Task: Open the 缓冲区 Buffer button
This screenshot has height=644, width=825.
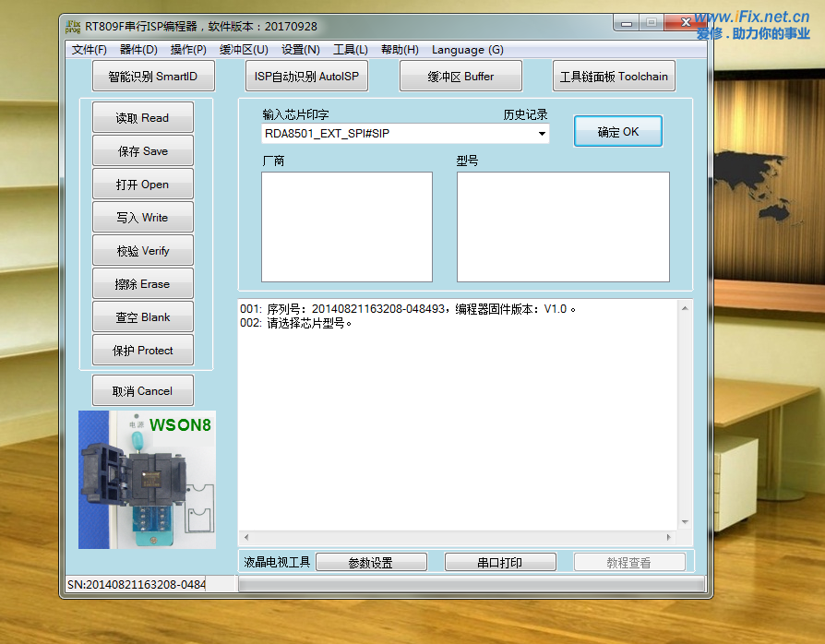Action: coord(460,77)
